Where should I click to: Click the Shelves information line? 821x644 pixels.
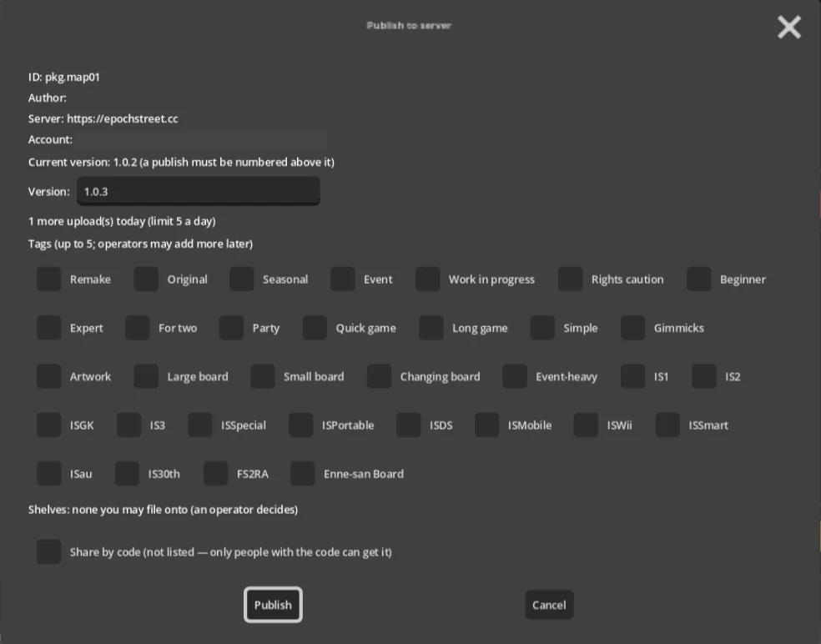(x=163, y=510)
